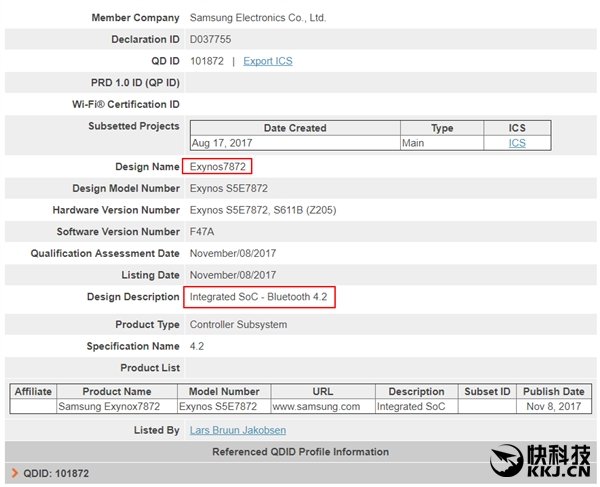Screen dimensions: 600x487
Task: Click the Referenced QDID Profile Information heading
Action: (x=300, y=452)
